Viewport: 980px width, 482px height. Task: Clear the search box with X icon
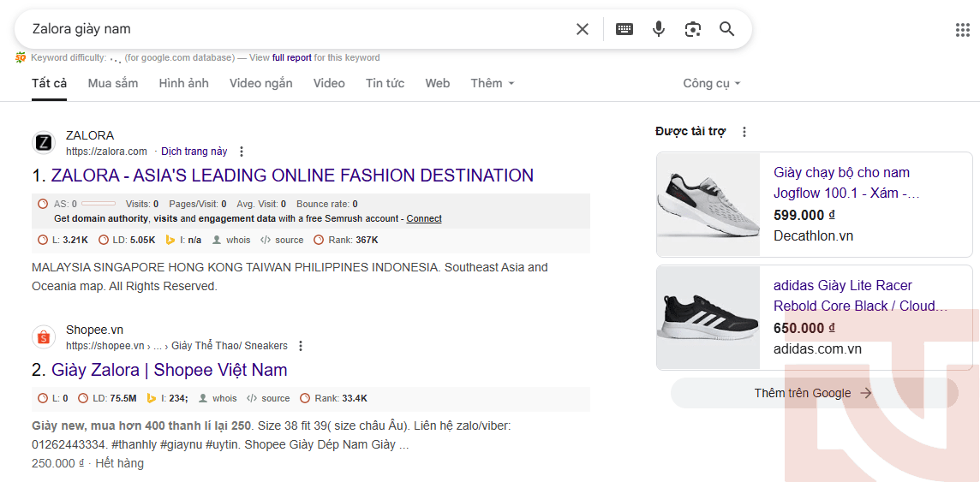point(582,29)
